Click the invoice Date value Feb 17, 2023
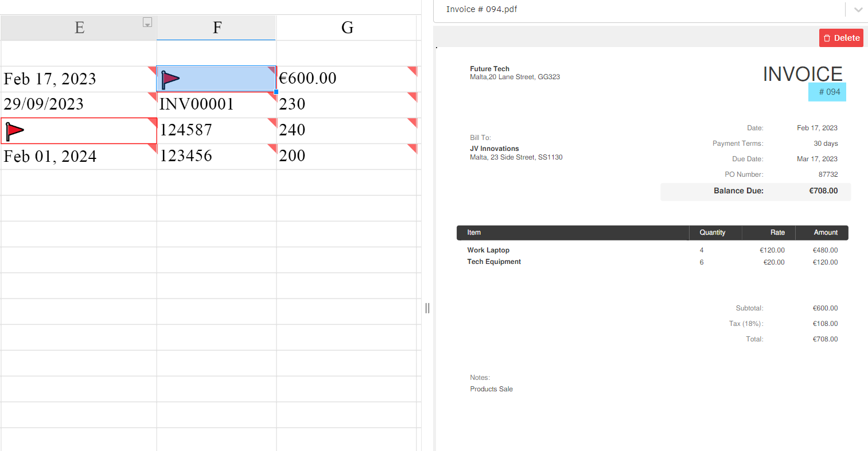Image resolution: width=868 pixels, height=451 pixels. point(817,128)
